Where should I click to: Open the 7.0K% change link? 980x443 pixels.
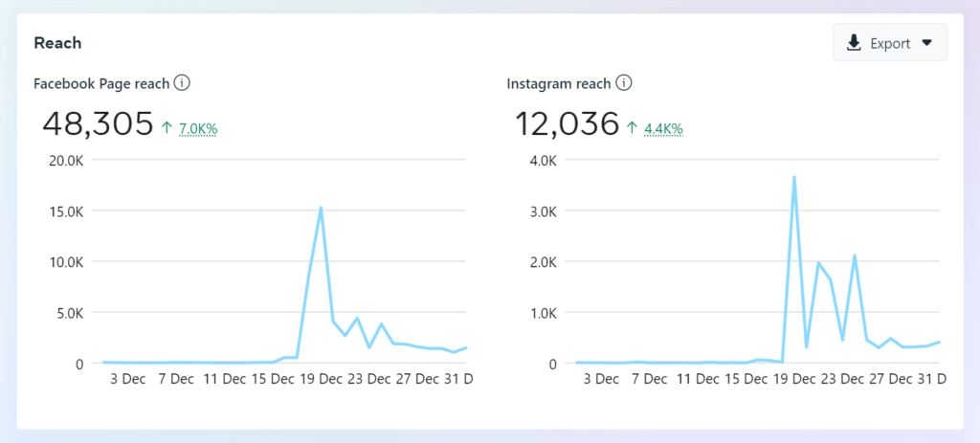(x=197, y=129)
